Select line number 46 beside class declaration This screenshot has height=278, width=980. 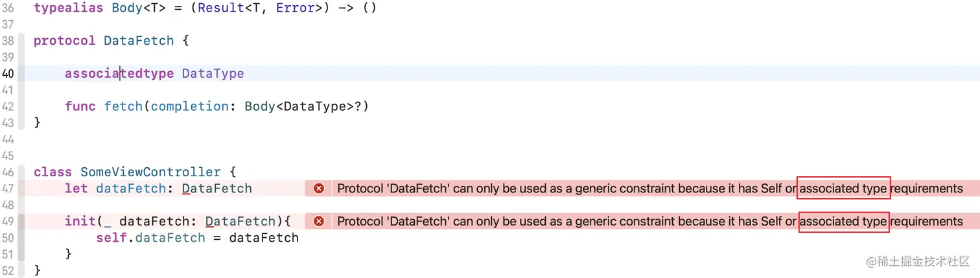(8, 172)
